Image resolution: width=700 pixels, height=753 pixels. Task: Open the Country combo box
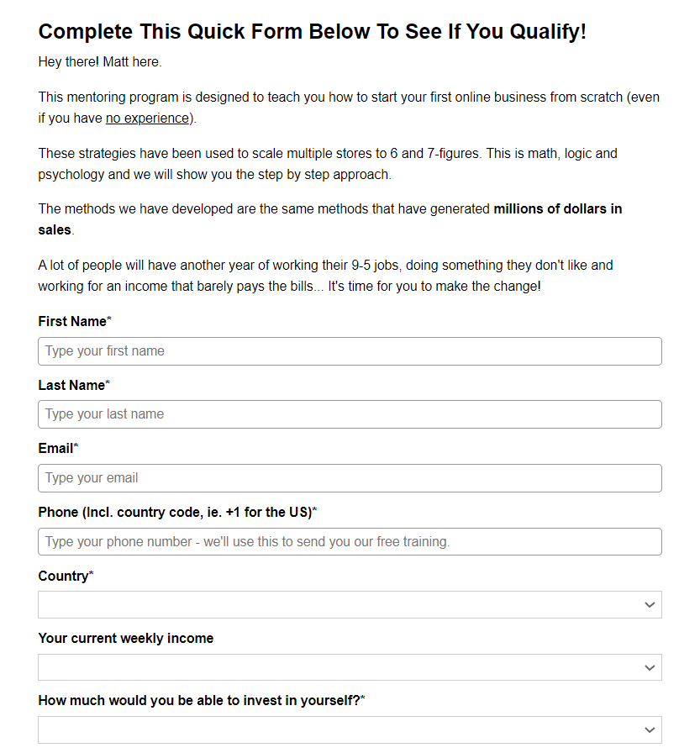click(x=336, y=605)
